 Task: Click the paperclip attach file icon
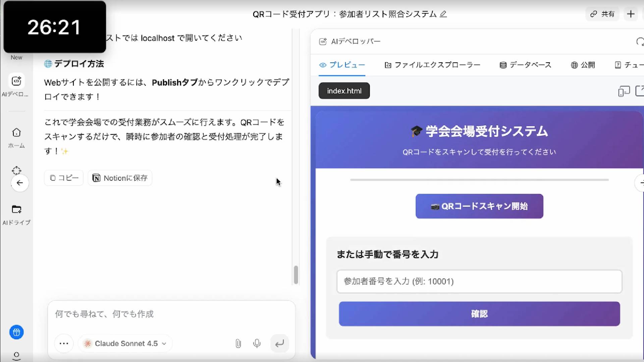coord(238,343)
